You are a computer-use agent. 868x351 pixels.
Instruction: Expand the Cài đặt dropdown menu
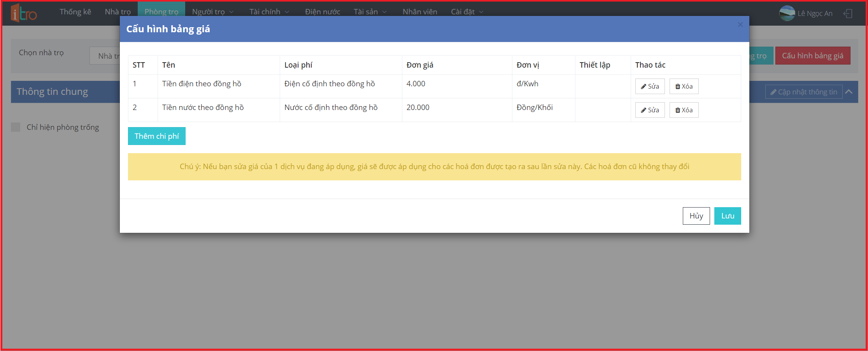[467, 12]
